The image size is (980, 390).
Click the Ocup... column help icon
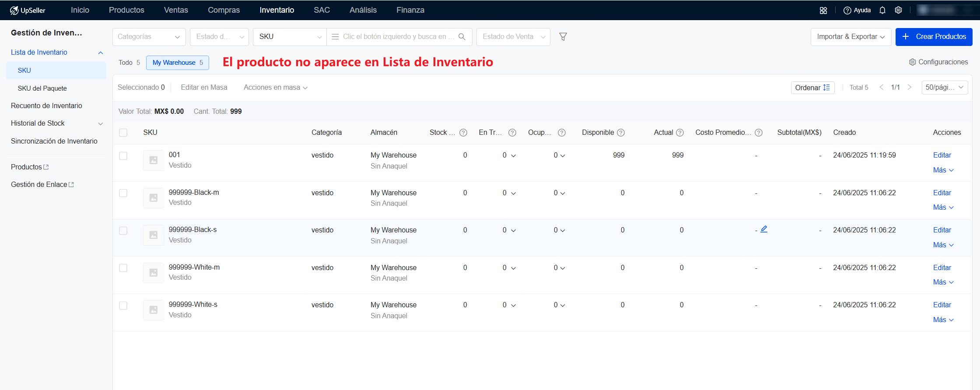[x=562, y=133]
